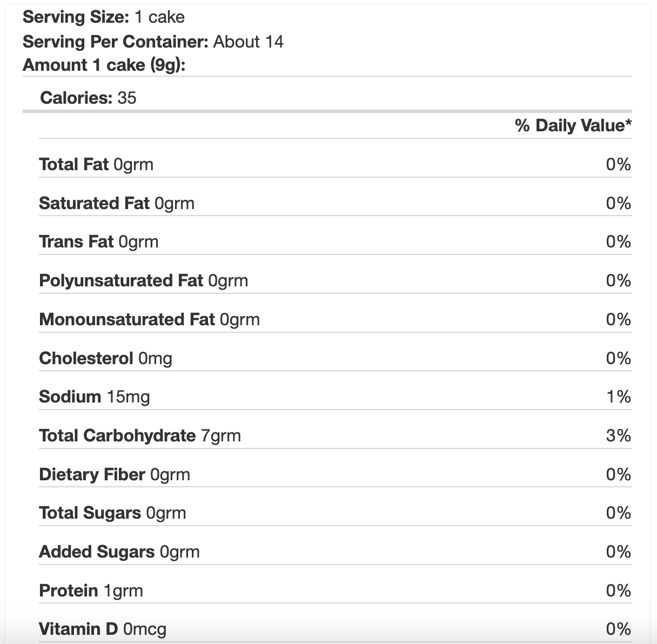Click the % Daily Value* header
The height and width of the screenshot is (644, 657).
pos(573,125)
